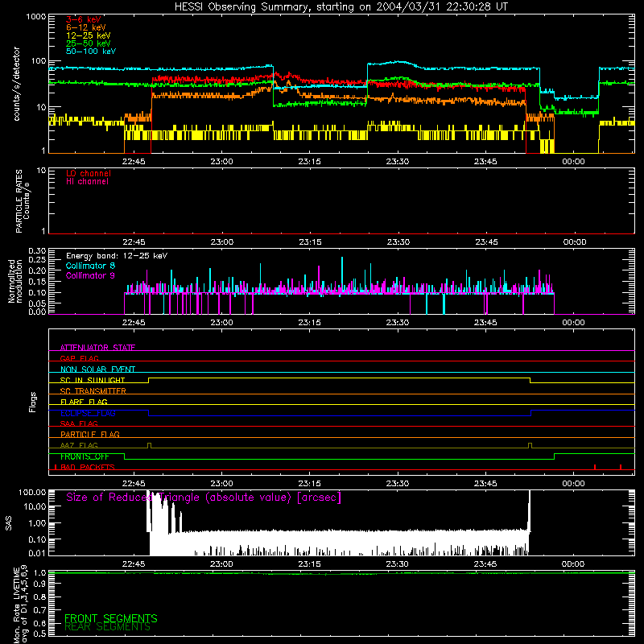
Task: Click the HESSI Observing Summary title
Action: (x=341, y=7)
